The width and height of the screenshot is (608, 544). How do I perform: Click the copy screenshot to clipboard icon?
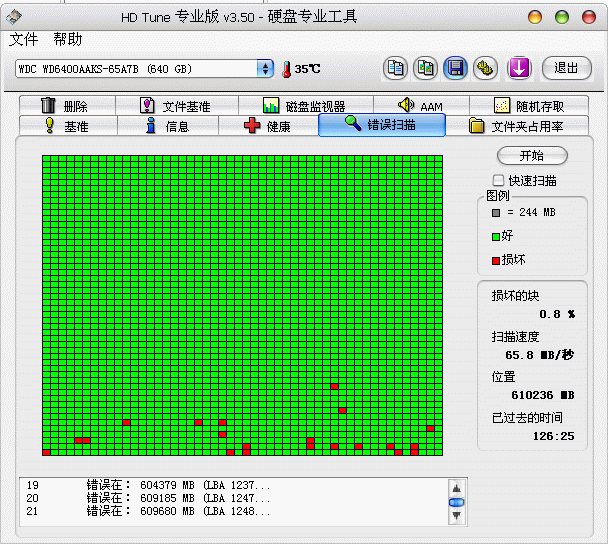coord(425,68)
